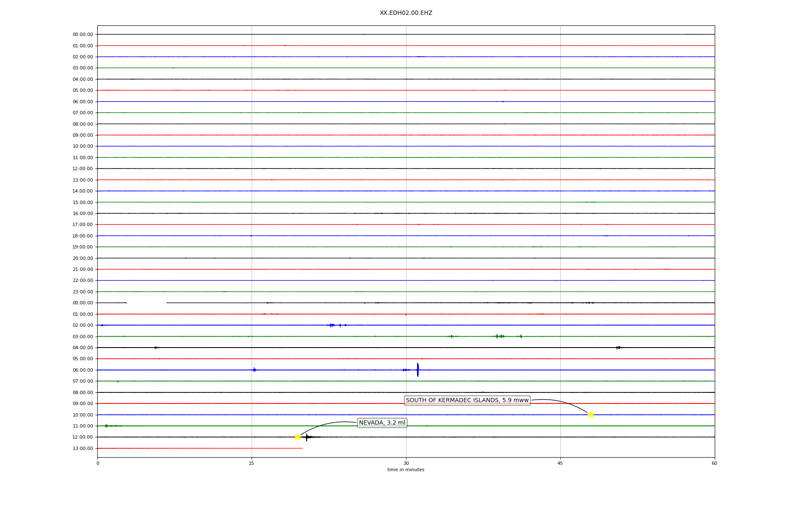Screen dimensions: 812x508
Task: Click the 23:00:00 row time label
Action: (x=83, y=292)
